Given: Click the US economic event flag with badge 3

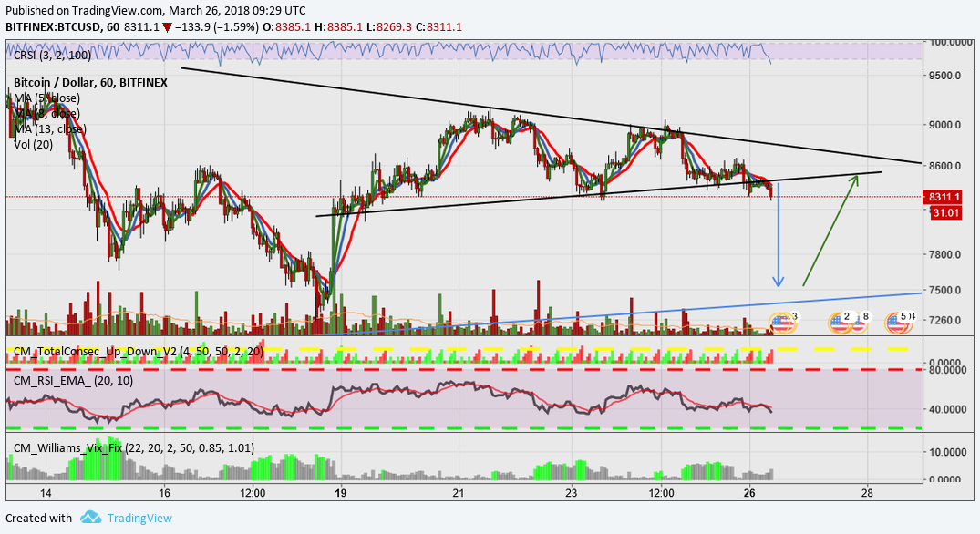Looking at the screenshot, I should 781,323.
